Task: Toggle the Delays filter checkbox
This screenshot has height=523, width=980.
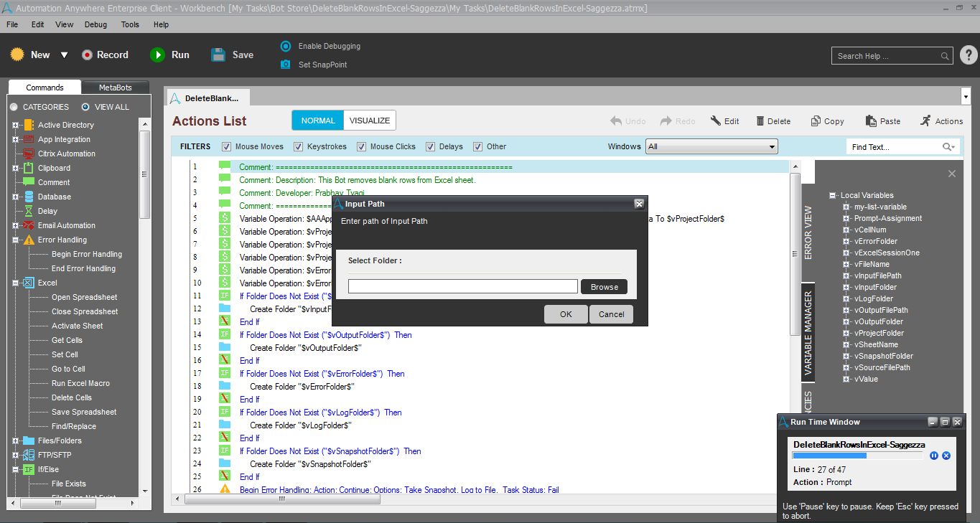Action: [x=431, y=146]
